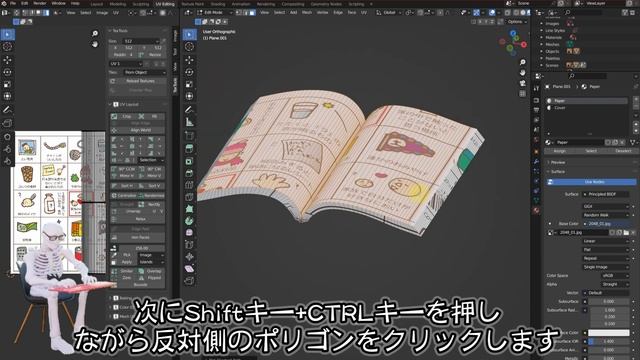Enable face select mode in 3D viewport
This screenshot has width=640, height=360.
click(x=253, y=13)
